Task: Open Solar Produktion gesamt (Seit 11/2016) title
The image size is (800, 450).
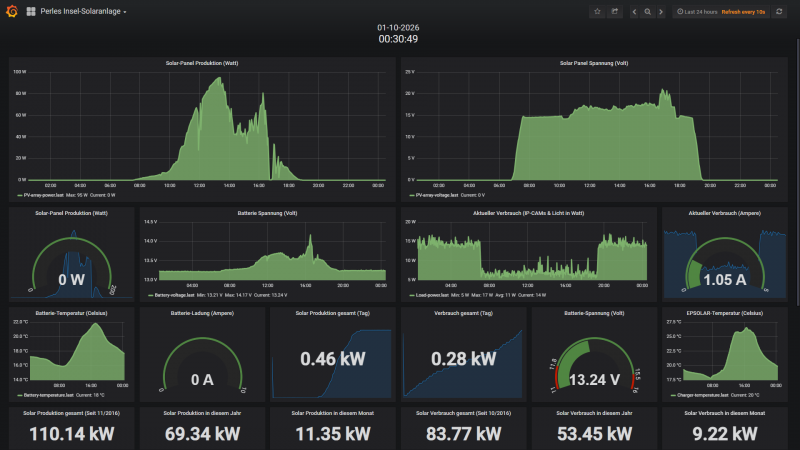Action: coord(71,413)
